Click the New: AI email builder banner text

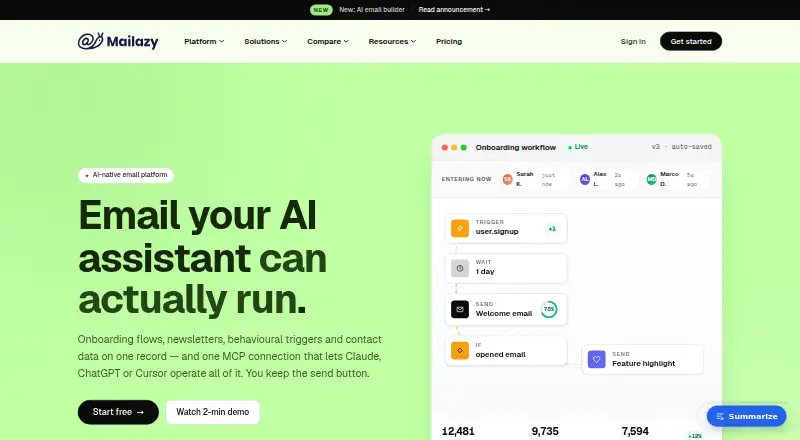click(372, 10)
